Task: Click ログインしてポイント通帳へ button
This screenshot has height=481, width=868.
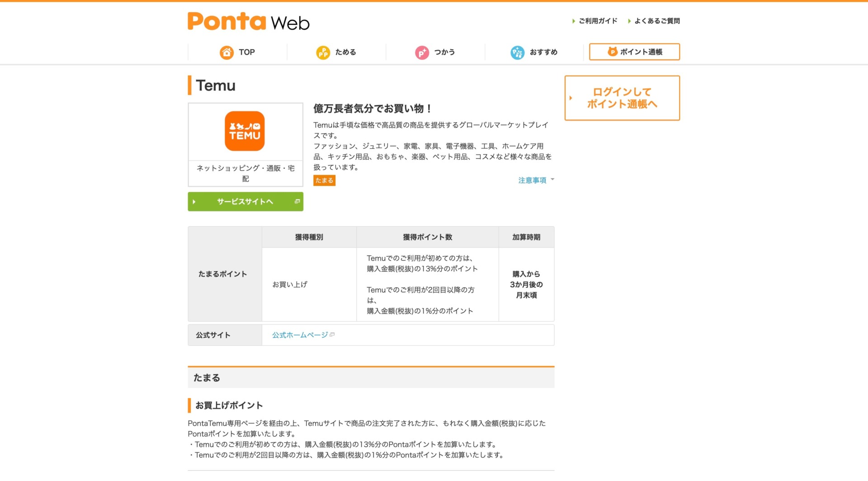Action: tap(622, 98)
